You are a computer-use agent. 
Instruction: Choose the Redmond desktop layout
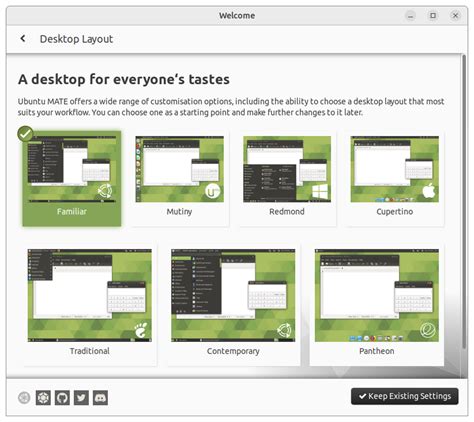pos(287,178)
